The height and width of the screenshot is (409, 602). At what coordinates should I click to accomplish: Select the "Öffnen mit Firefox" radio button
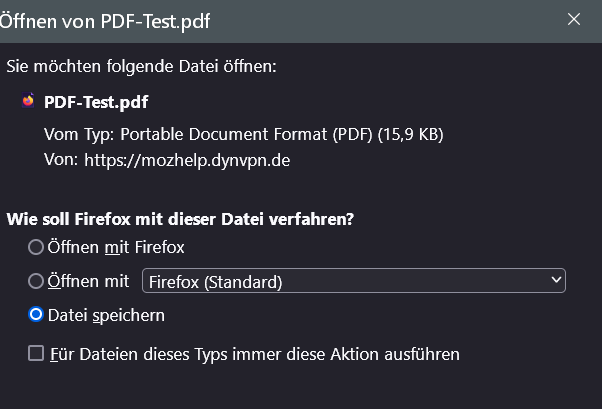coord(36,246)
